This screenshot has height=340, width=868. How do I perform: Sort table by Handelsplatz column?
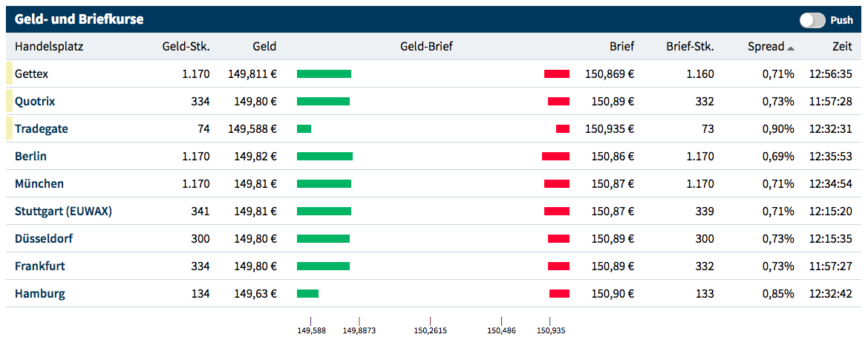[x=49, y=47]
